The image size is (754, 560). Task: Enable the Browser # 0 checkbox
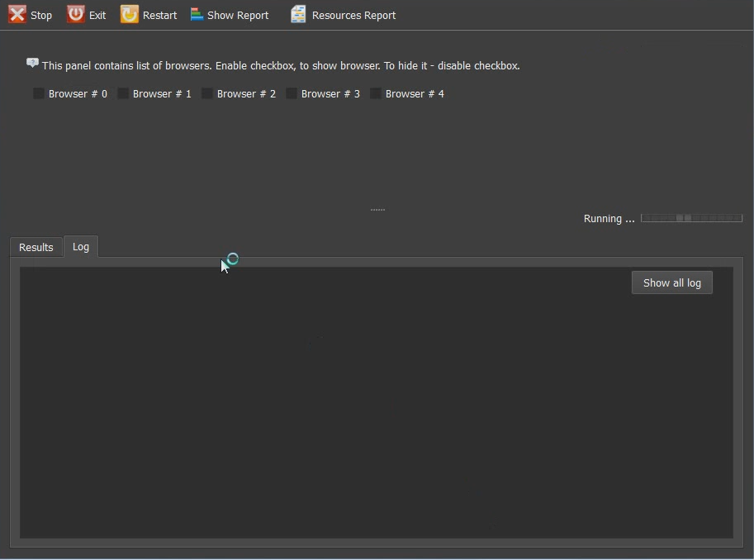39,93
